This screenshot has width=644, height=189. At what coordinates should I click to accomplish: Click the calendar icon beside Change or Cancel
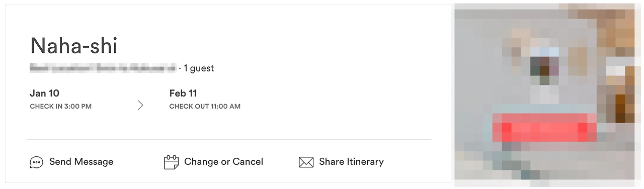pyautogui.click(x=172, y=162)
